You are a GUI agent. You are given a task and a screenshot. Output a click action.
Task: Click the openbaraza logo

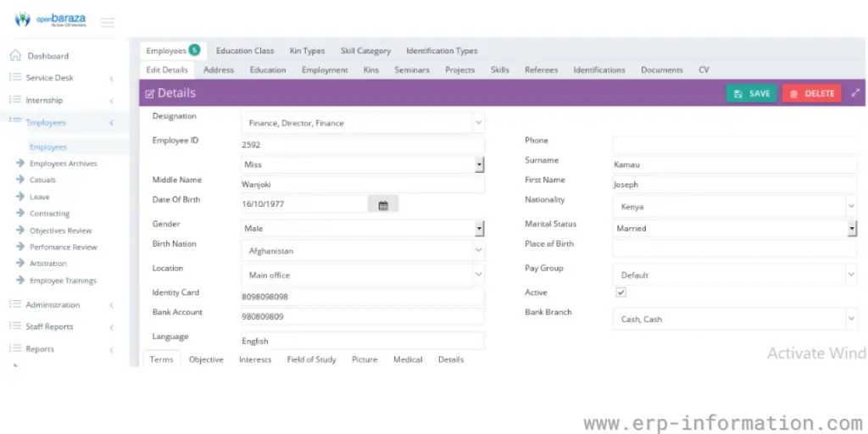[x=51, y=20]
